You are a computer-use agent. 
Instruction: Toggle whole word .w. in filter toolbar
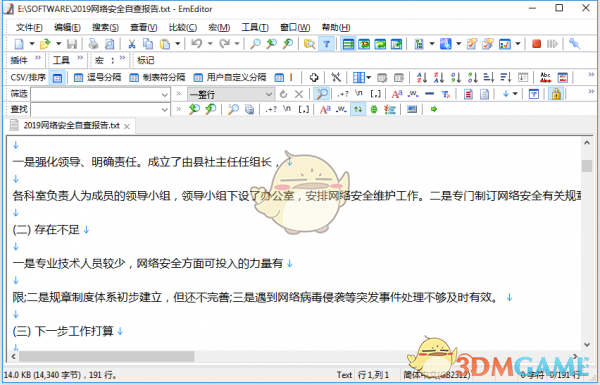point(413,94)
